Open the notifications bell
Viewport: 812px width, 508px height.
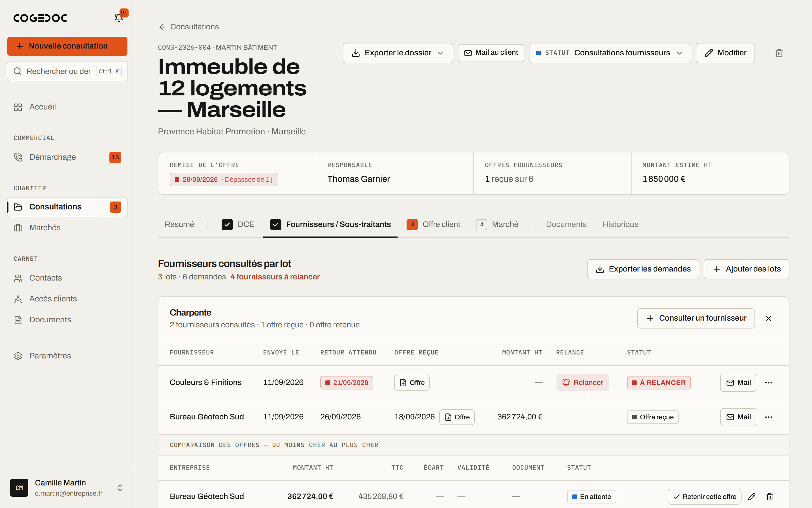pos(119,17)
